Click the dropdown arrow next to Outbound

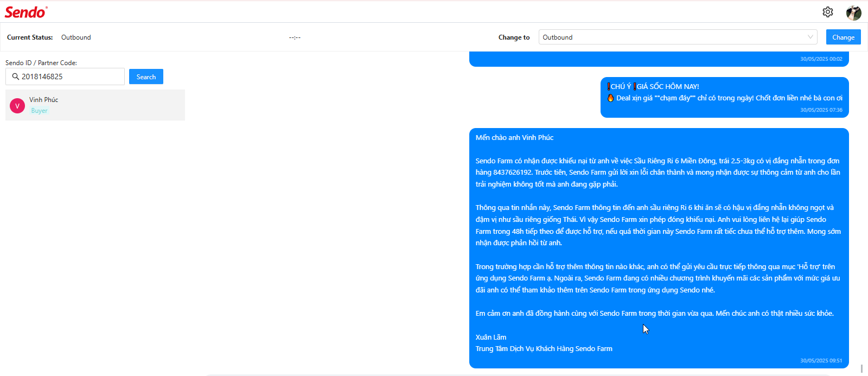(810, 37)
